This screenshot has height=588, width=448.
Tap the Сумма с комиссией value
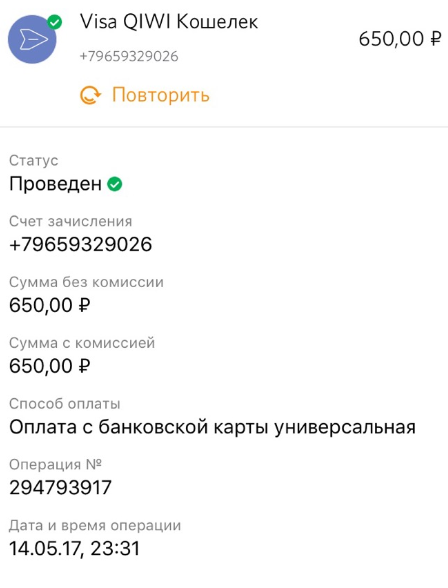click(49, 366)
